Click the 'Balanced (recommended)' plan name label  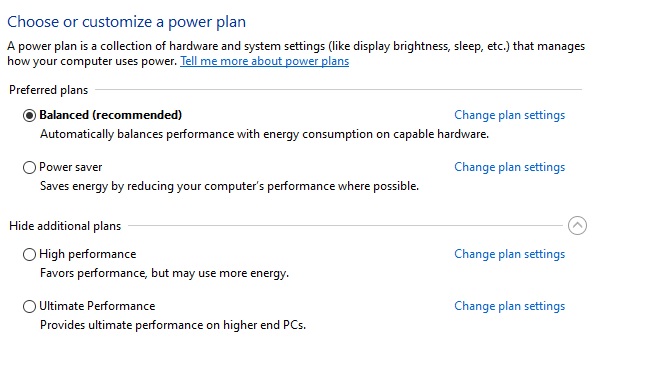click(111, 115)
